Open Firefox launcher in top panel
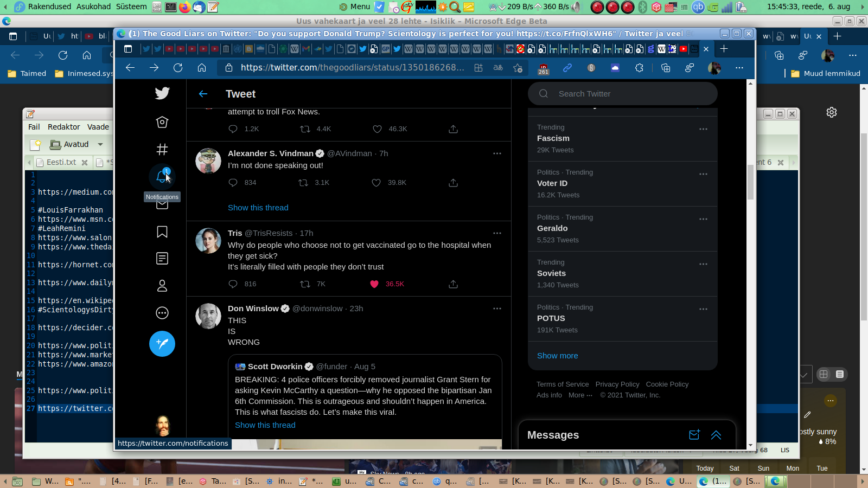 pyautogui.click(x=185, y=7)
